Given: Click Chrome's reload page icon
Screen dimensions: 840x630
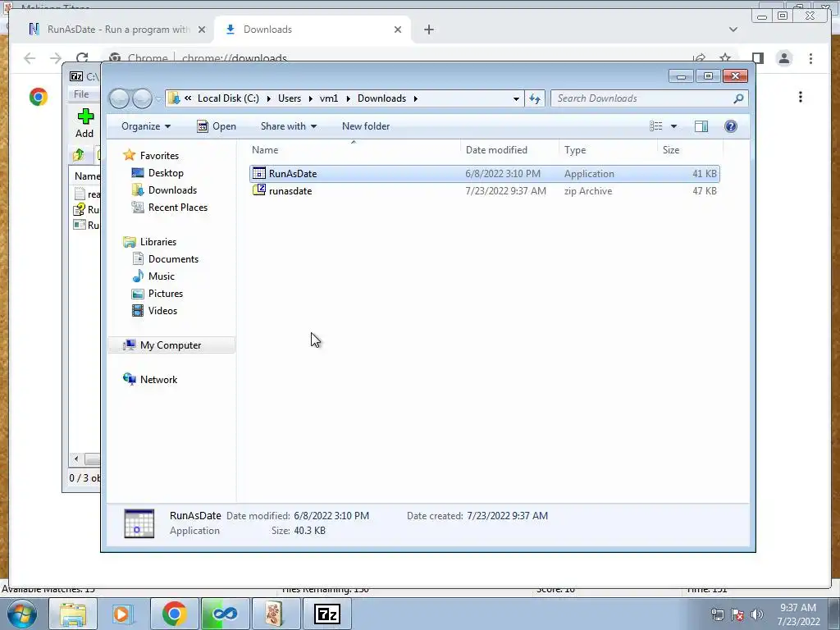Looking at the screenshot, I should 81,58.
